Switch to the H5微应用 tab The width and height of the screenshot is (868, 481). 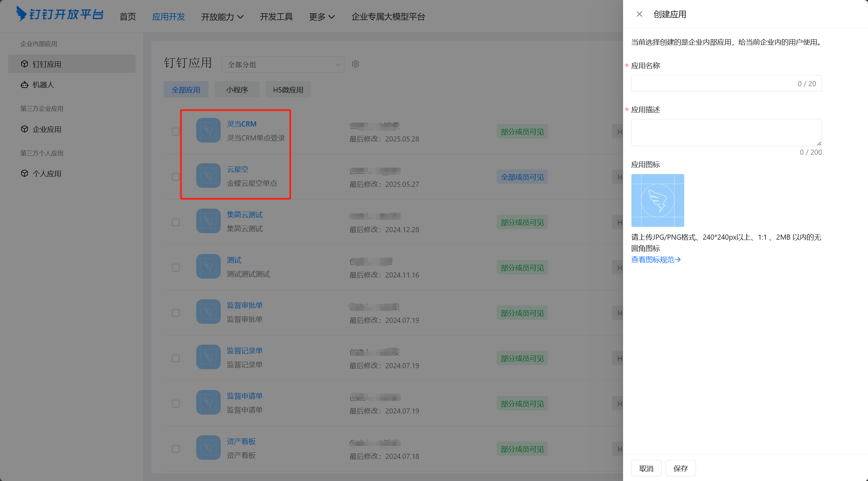288,90
